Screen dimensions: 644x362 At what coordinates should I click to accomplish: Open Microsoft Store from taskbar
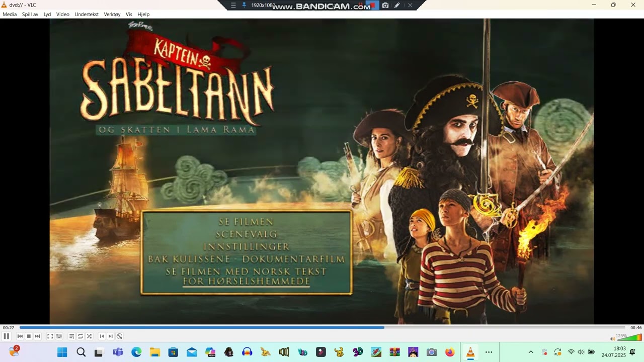coord(173,352)
